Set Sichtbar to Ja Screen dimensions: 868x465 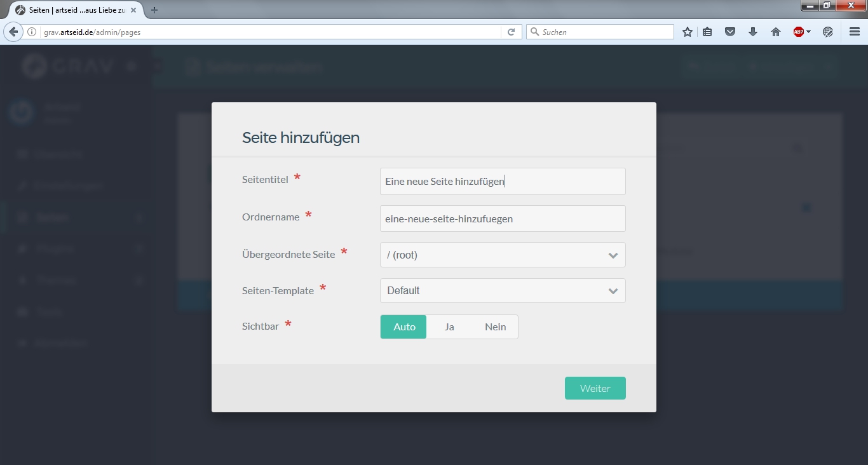(x=449, y=327)
